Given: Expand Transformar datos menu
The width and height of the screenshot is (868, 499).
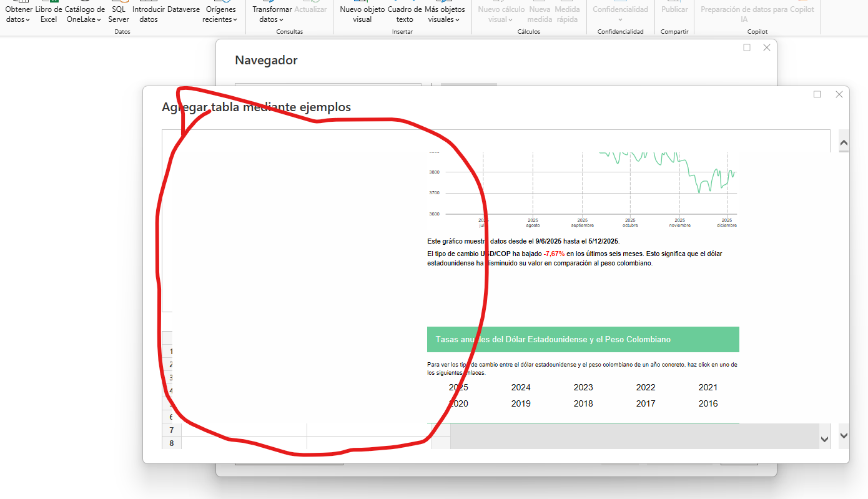Looking at the screenshot, I should pos(272,14).
